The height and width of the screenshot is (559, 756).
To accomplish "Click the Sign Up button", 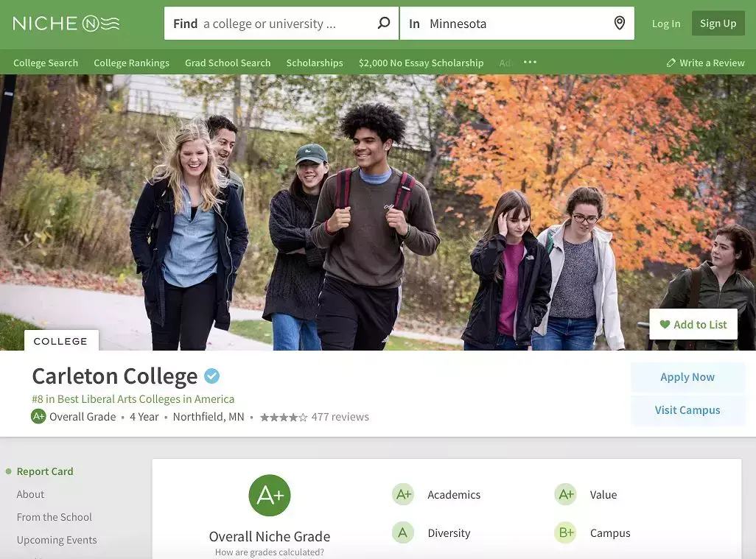I will [x=718, y=23].
